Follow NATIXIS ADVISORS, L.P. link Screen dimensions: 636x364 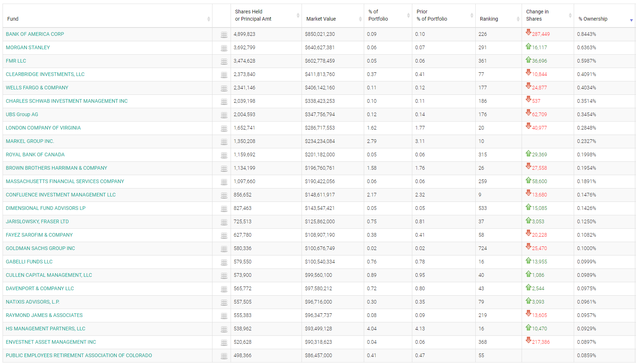(33, 302)
